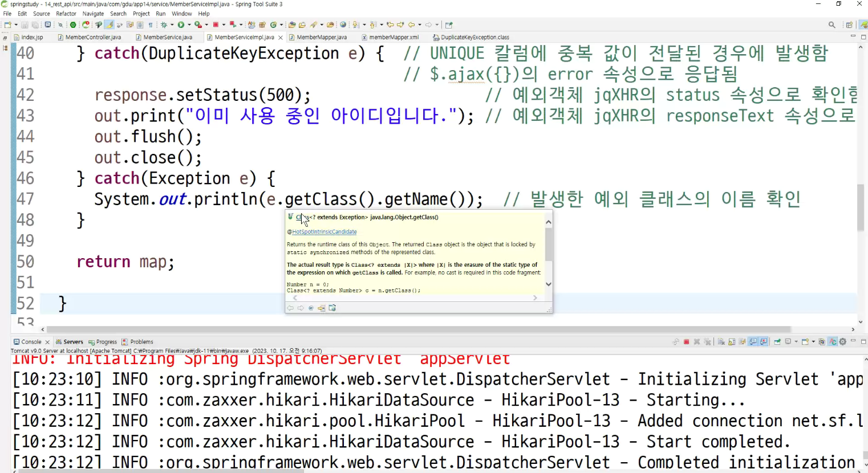Image resolution: width=868 pixels, height=473 pixels.
Task: Click the Relaunch refresh icon with red badge
Action: [86, 25]
